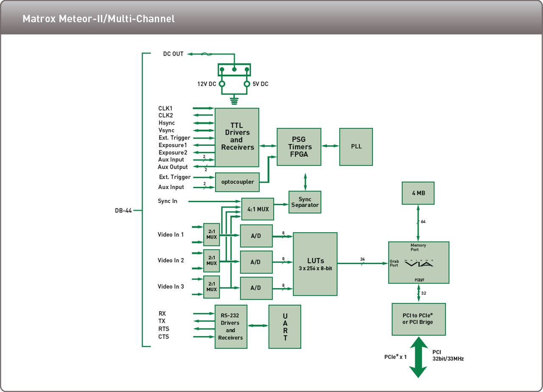
Task: Click the 2:1 MUX beside Video In 3
Action: coord(212,287)
